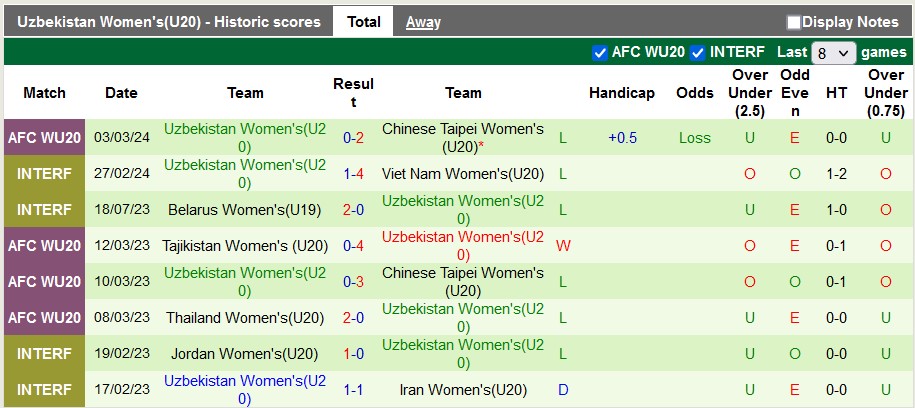Open the 0-4 score versus Tajikistan
The image size is (915, 408).
pyautogui.click(x=353, y=246)
